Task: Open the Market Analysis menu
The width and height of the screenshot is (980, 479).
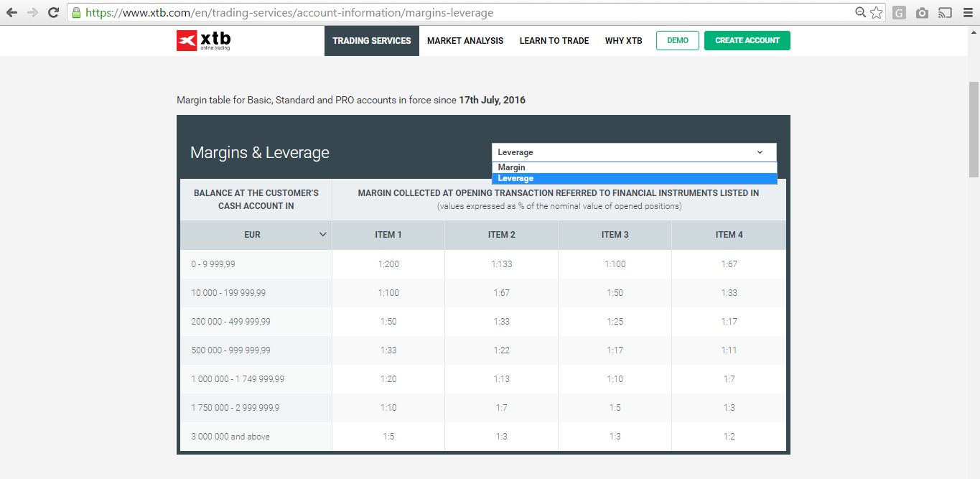Action: click(x=465, y=41)
